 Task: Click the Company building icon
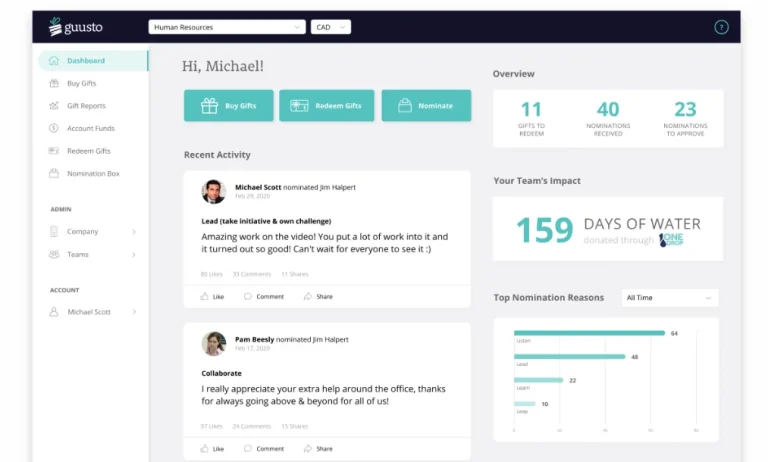(54, 231)
